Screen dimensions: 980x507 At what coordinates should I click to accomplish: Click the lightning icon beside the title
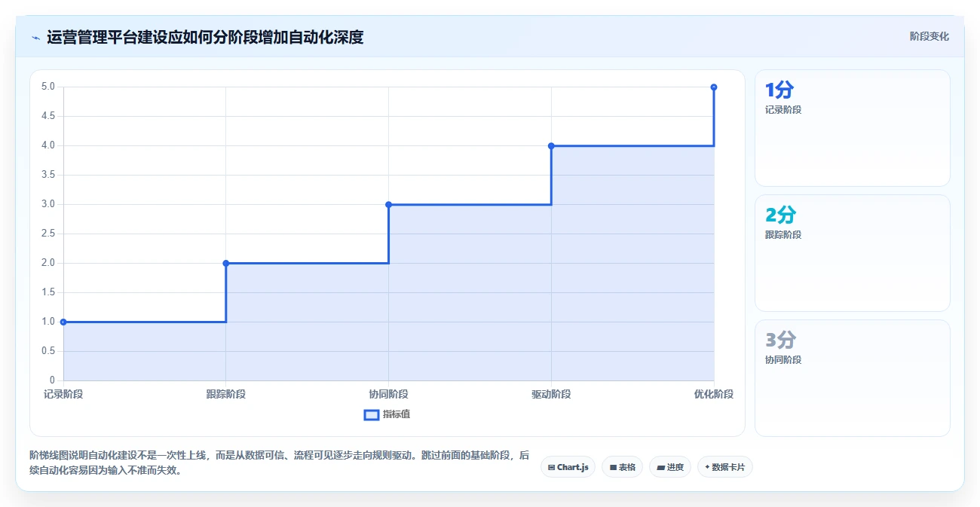[x=35, y=37]
